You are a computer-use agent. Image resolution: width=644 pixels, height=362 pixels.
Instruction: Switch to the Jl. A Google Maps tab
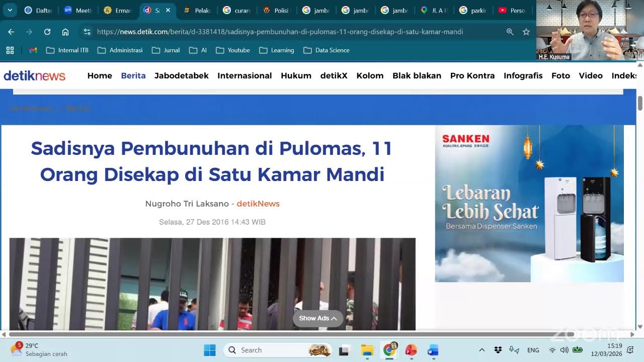tap(433, 10)
